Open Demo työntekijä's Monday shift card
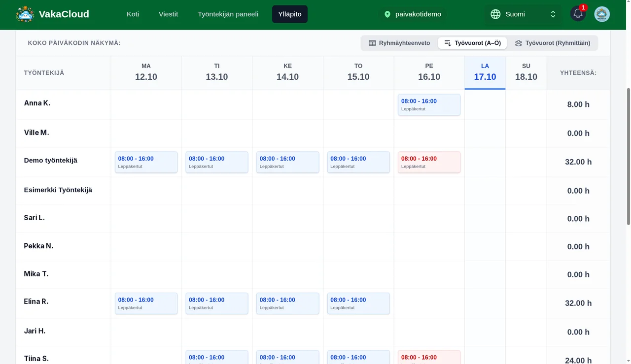 point(146,162)
